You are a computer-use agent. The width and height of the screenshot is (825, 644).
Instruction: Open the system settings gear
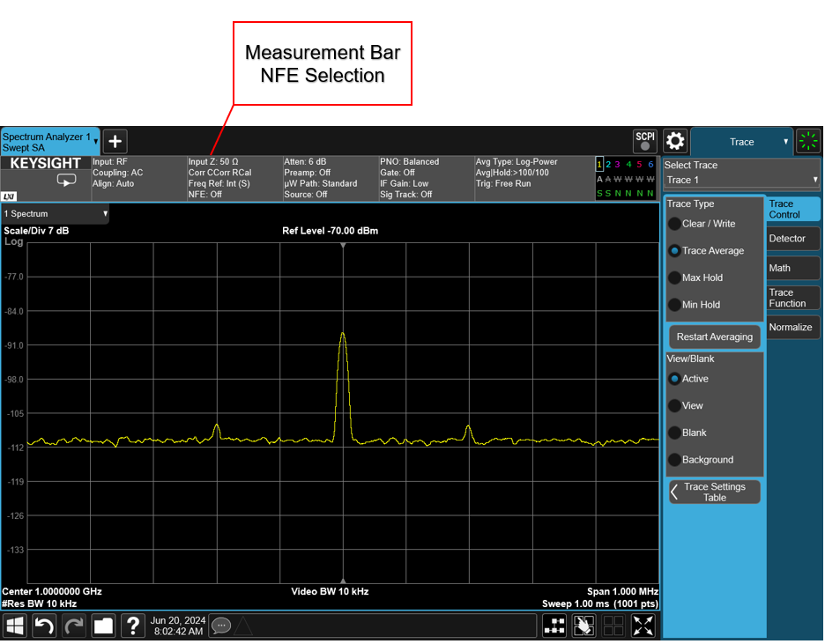pos(675,141)
